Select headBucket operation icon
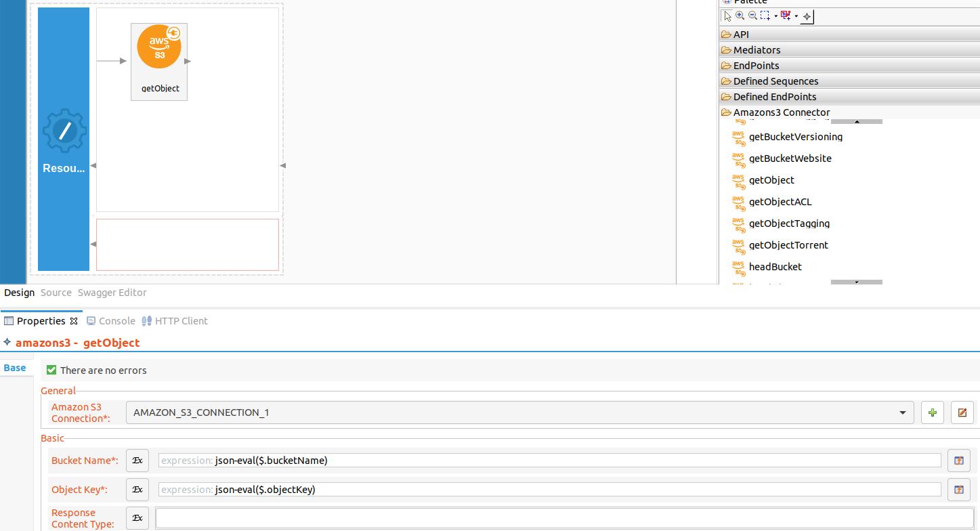This screenshot has height=531, width=980. (x=739, y=267)
